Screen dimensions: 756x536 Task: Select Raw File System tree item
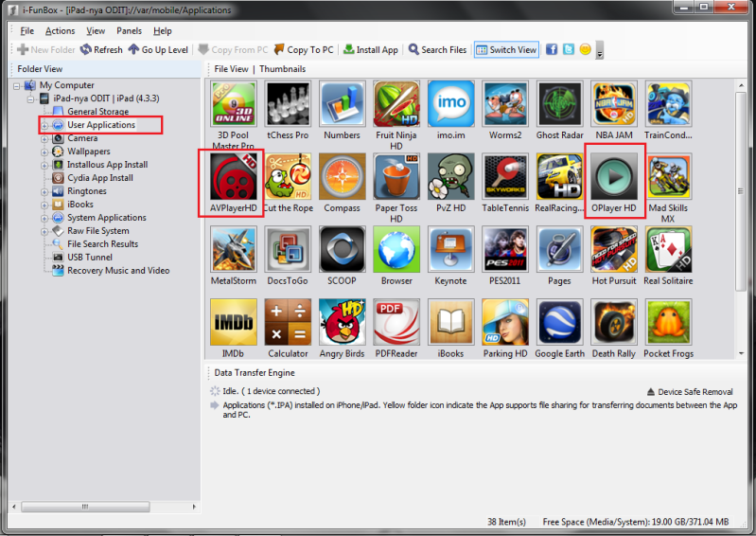(x=97, y=231)
